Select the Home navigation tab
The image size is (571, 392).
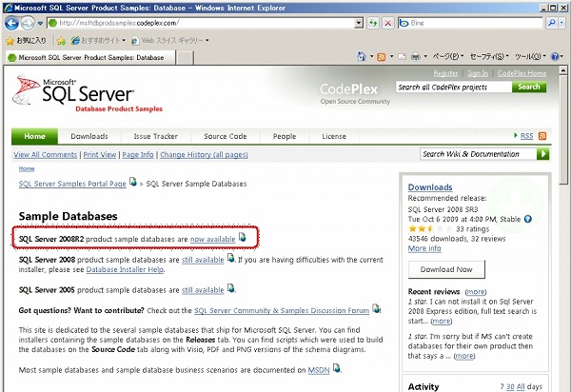click(34, 136)
